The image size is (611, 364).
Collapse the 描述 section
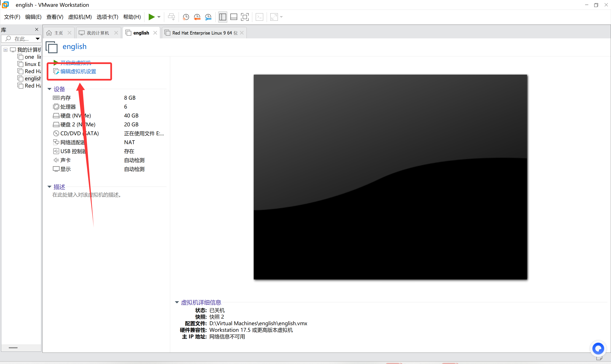[x=49, y=187]
